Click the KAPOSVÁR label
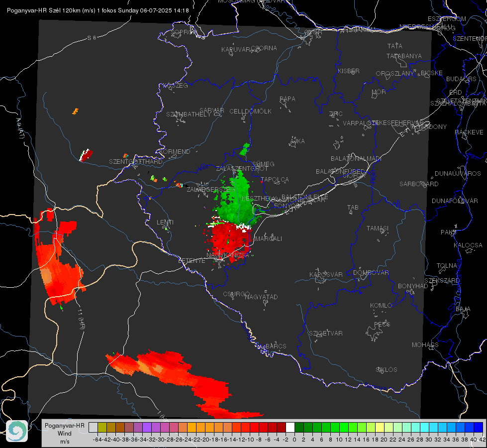This screenshot has width=487, height=448. pyautogui.click(x=326, y=275)
